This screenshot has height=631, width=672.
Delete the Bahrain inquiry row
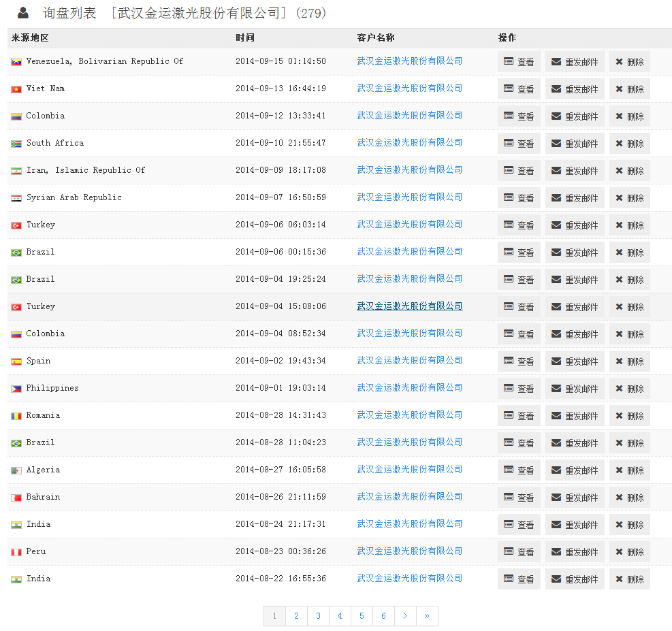(x=629, y=498)
